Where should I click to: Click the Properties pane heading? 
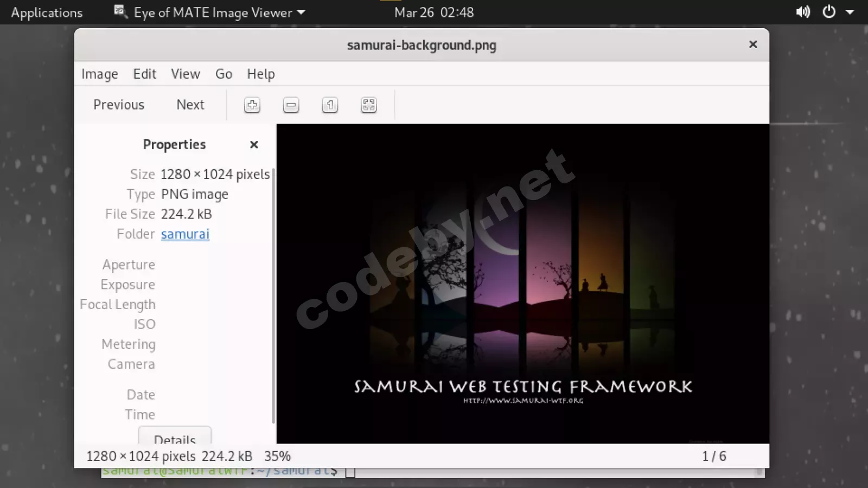pos(175,145)
